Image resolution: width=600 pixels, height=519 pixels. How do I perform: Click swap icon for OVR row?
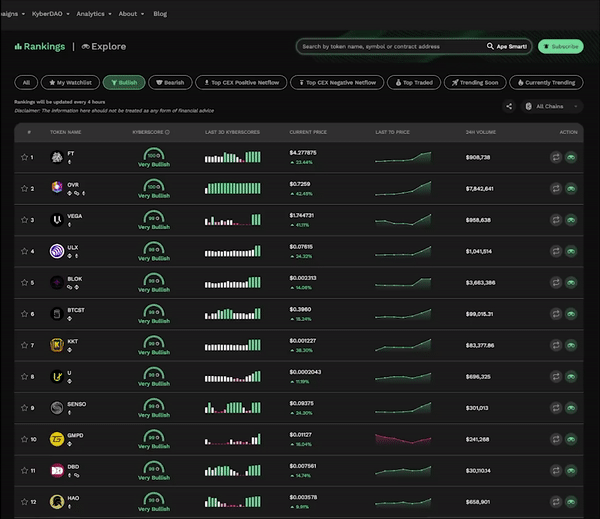tap(556, 189)
